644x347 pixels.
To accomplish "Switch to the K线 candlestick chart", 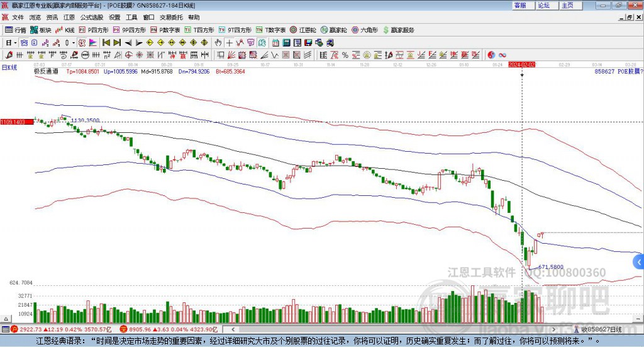I will tap(65, 30).
